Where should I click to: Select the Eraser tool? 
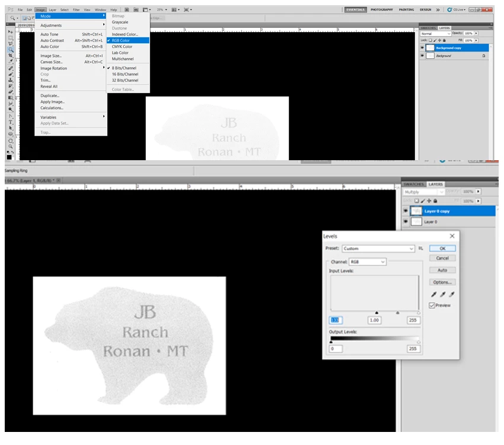[x=11, y=91]
